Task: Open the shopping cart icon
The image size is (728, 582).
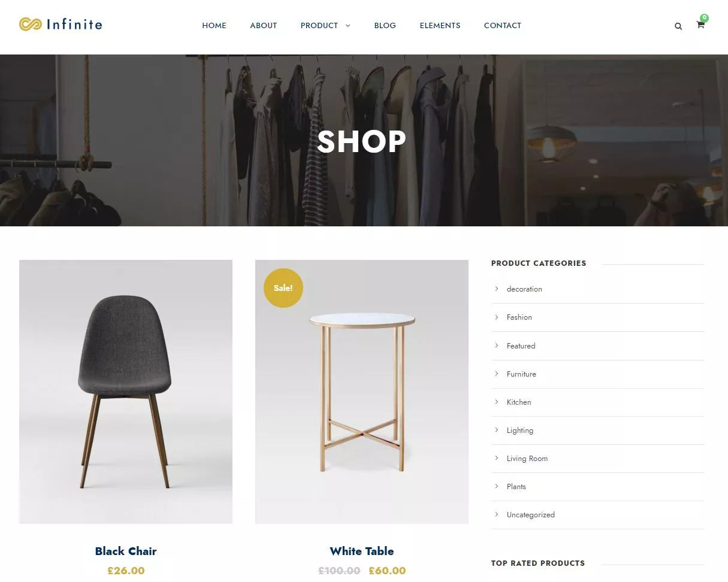Action: point(700,25)
